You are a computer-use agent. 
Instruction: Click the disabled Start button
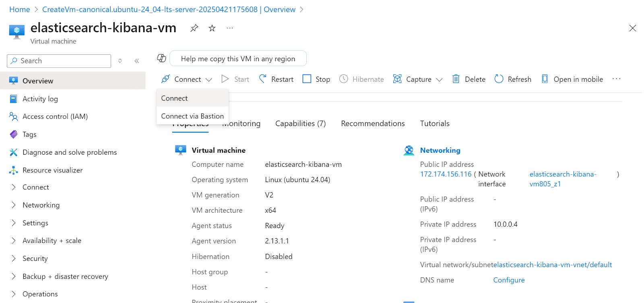235,79
